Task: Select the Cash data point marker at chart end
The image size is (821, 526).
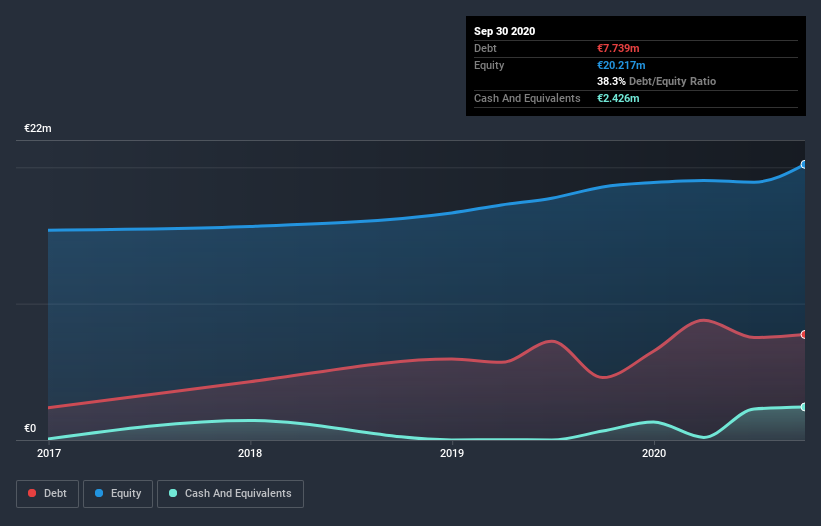Action: [803, 407]
